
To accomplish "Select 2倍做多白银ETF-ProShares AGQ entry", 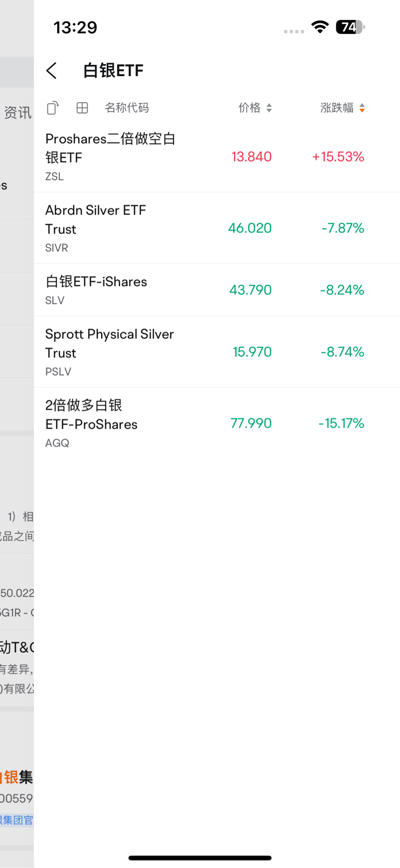I will coord(91,423).
